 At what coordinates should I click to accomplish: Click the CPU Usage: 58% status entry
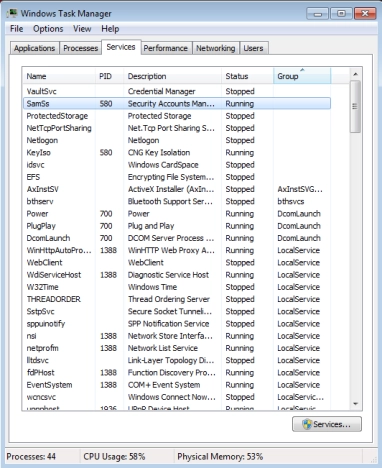tap(114, 456)
